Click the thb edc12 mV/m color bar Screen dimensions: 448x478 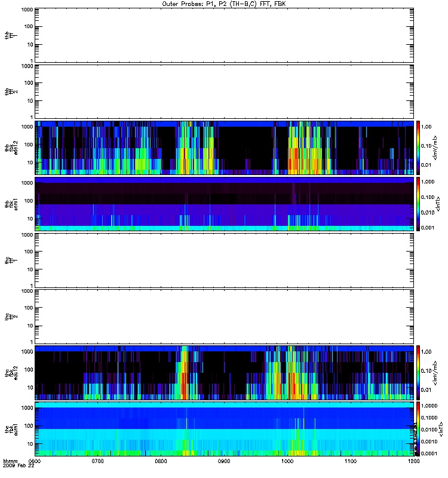[418, 148]
